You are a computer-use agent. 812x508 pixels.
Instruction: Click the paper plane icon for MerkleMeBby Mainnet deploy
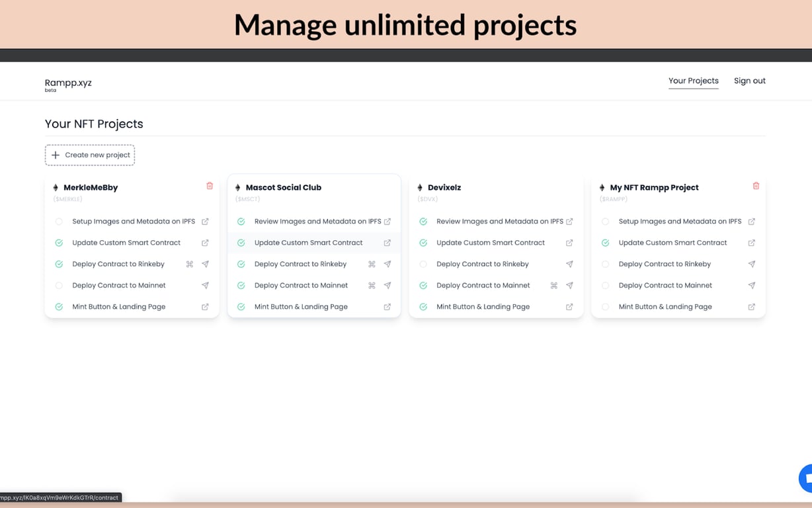coord(205,285)
